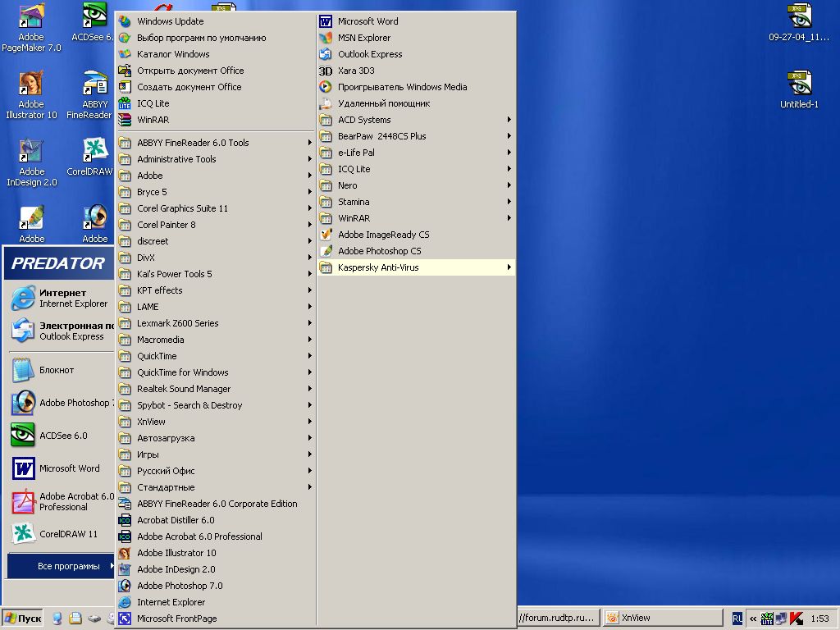
Task: Show hidden tray icons chevron
Action: coord(753,619)
